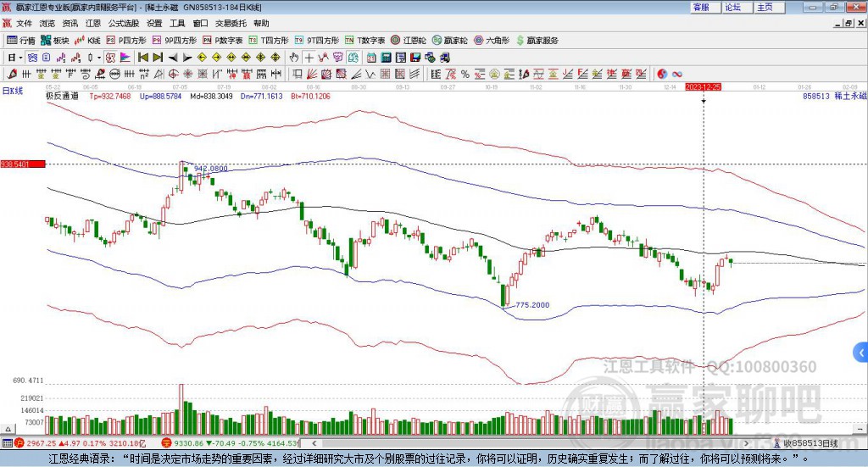Select the red pencil drawing tool
Viewport: 868px width, 467px height.
tap(12, 74)
